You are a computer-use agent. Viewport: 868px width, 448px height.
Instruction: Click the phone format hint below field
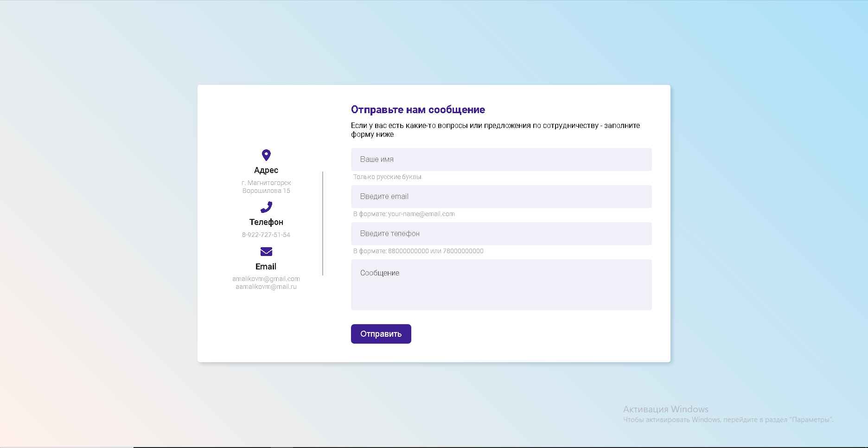click(418, 251)
